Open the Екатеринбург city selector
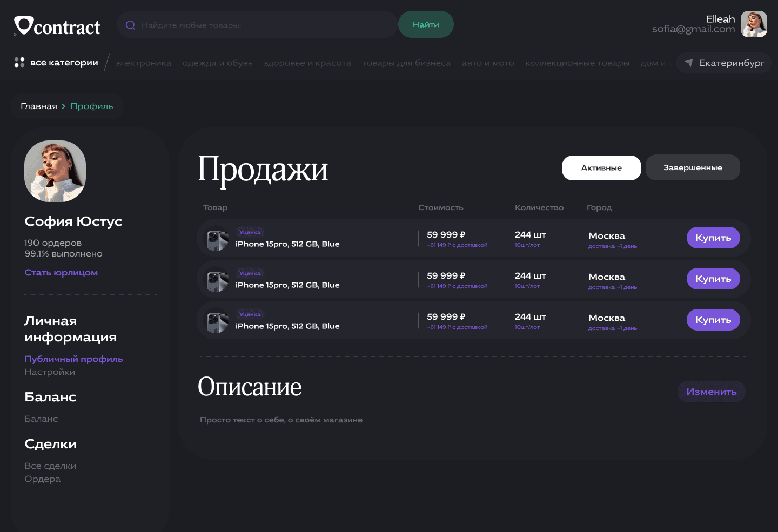The height and width of the screenshot is (532, 778). click(x=724, y=63)
